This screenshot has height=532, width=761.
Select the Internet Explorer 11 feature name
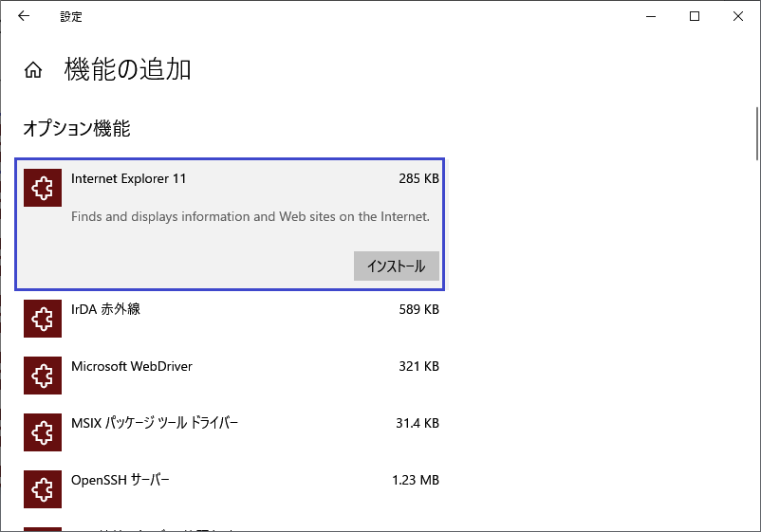[129, 179]
